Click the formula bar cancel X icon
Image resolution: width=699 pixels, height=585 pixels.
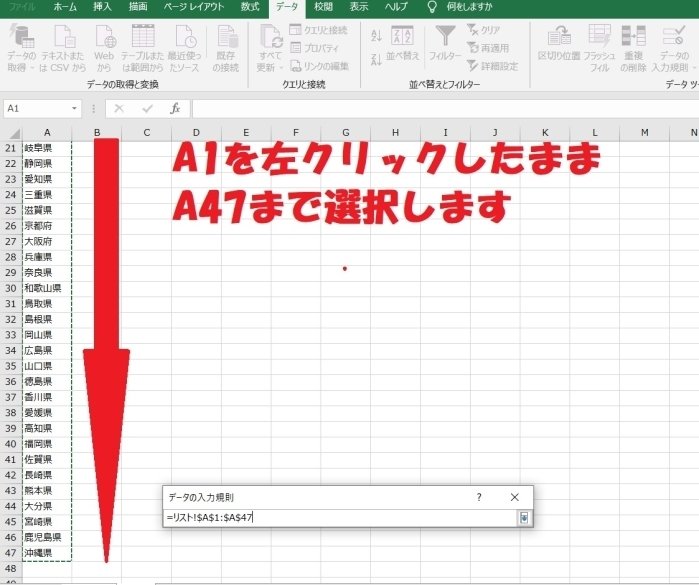point(119,108)
